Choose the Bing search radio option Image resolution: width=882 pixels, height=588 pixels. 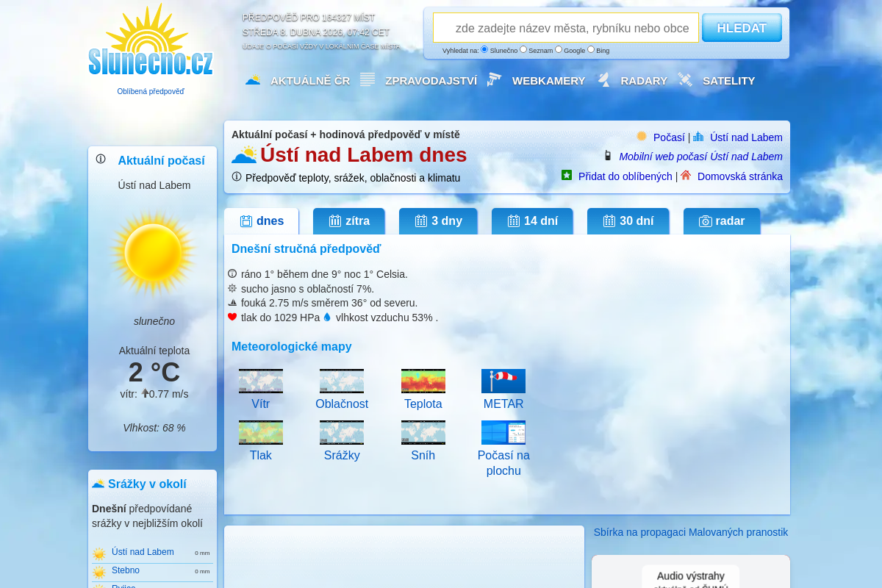(591, 49)
